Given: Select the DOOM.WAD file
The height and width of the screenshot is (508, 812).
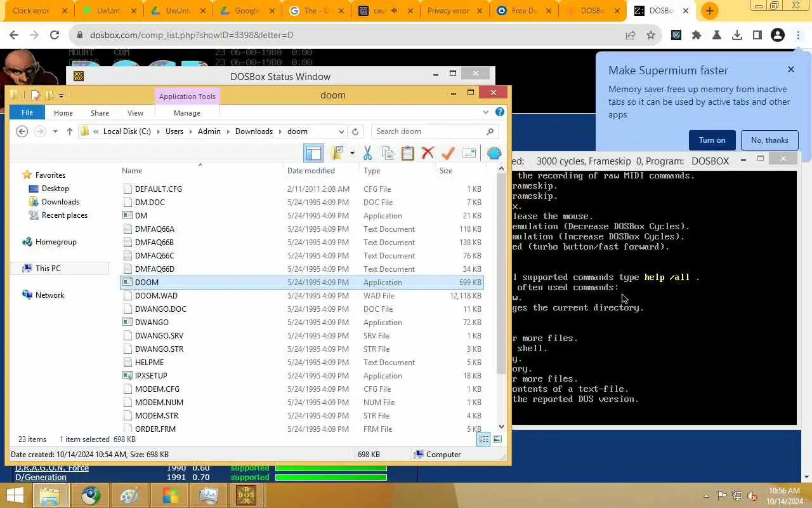Looking at the screenshot, I should coord(301,295).
